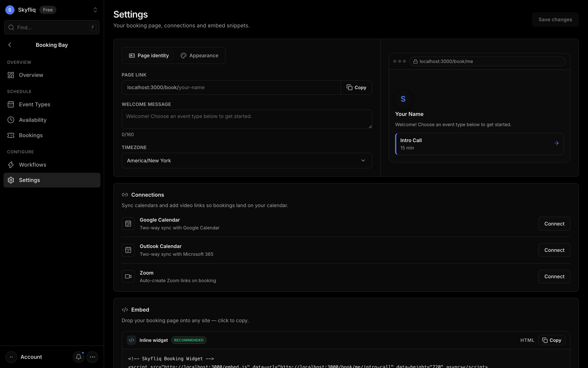Click the HTML label on Inline widget
Screen dimensions: 588x368
coord(527,340)
